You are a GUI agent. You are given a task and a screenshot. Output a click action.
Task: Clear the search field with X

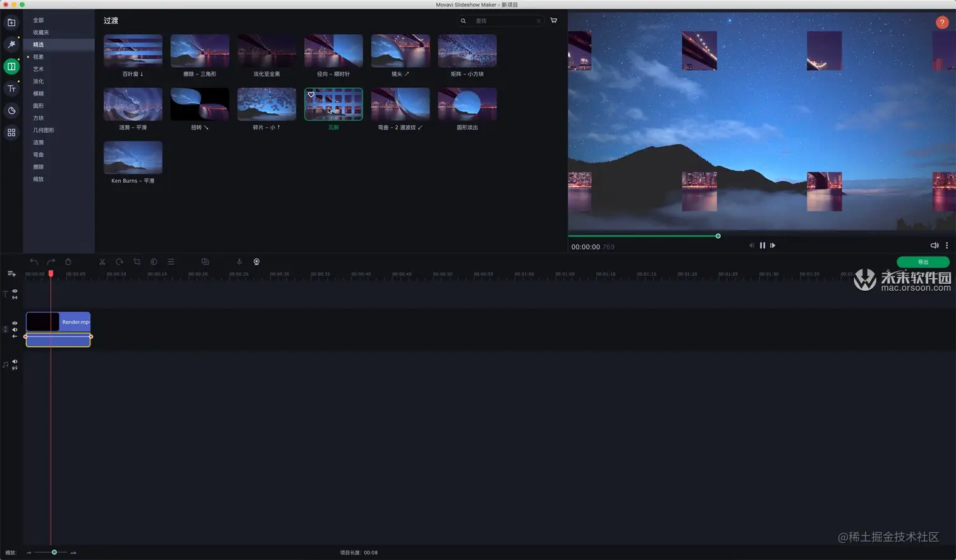tap(539, 21)
